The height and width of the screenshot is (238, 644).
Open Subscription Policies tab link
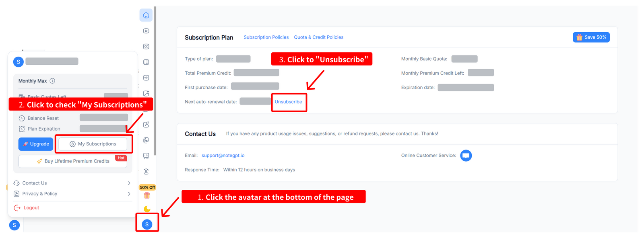(x=266, y=37)
